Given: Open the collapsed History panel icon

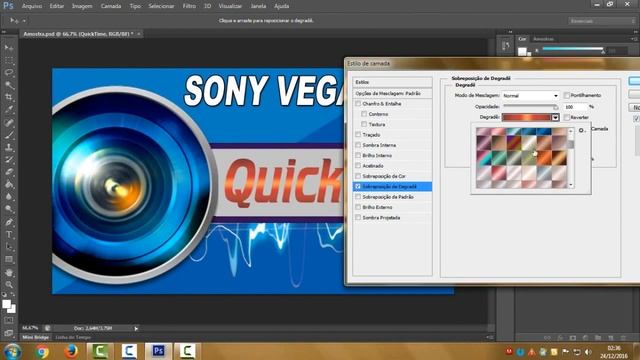Looking at the screenshot, I should click(506, 46).
